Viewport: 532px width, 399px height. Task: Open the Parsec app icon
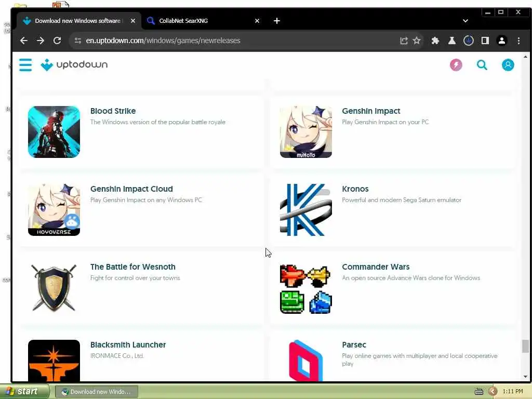point(305,361)
